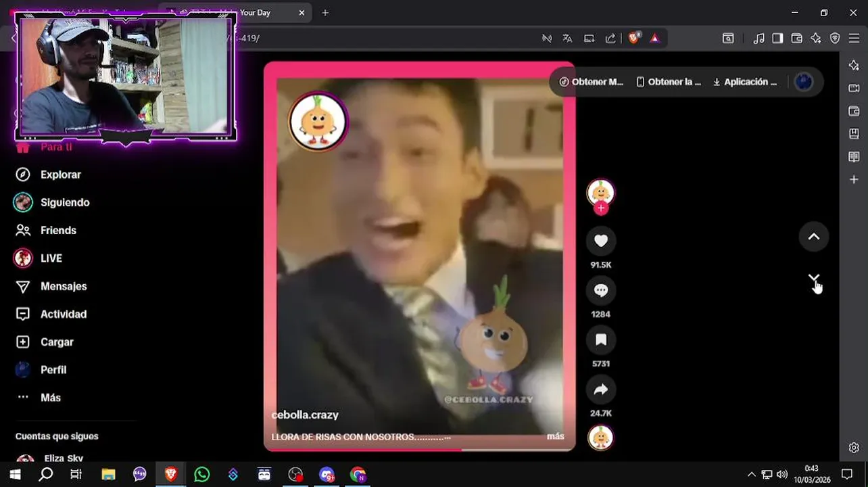This screenshot has height=487, width=868.
Task: Go to the next video with down chevron
Action: 814,279
